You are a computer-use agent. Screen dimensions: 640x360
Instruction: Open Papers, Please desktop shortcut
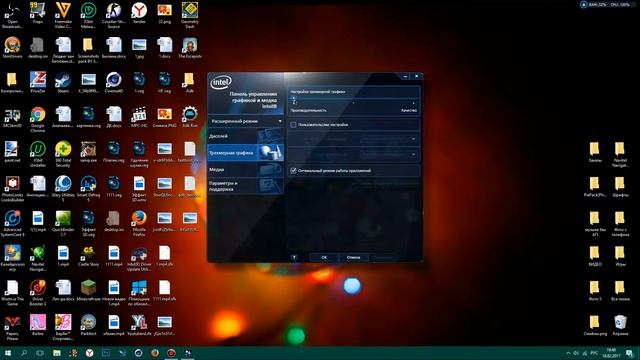pyautogui.click(x=12, y=327)
